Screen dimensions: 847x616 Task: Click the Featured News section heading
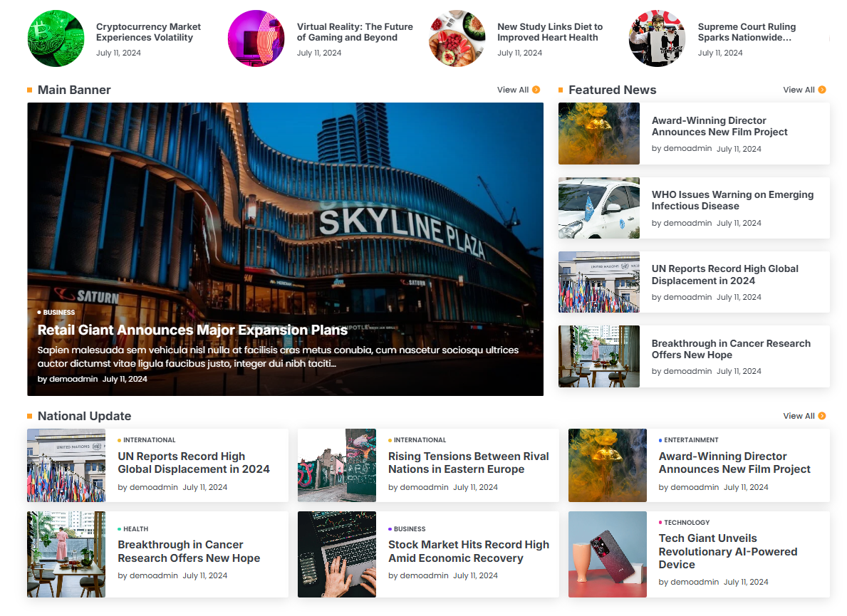pyautogui.click(x=612, y=90)
